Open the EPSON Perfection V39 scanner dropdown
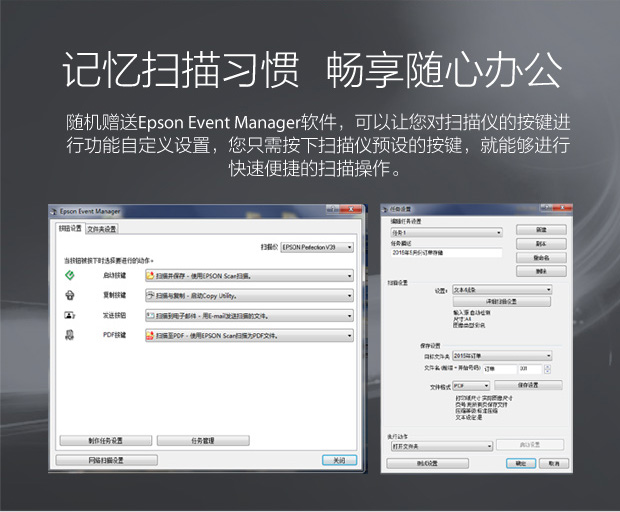This screenshot has width=620, height=512. [317, 247]
